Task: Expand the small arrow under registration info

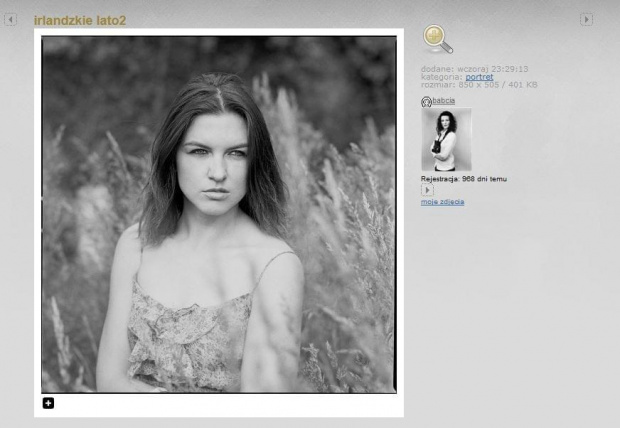Action: (x=427, y=190)
